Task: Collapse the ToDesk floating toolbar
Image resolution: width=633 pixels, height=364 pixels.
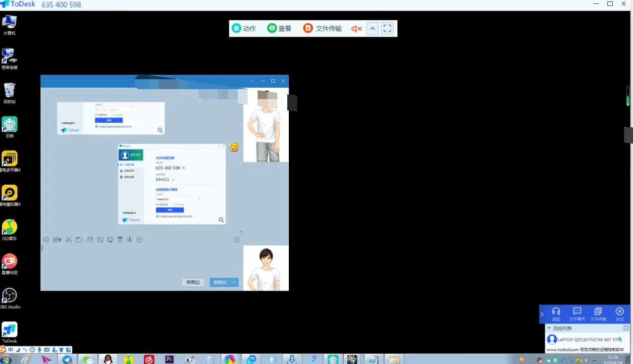Action: point(372,28)
